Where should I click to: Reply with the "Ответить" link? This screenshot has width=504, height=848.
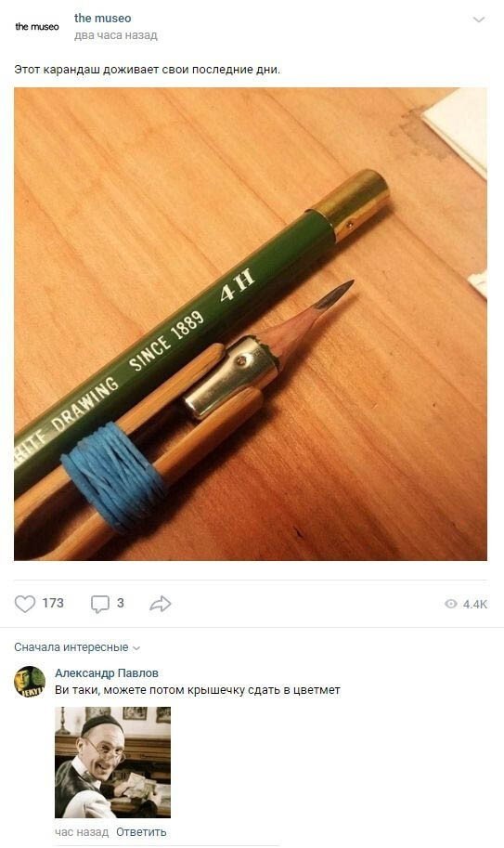pyautogui.click(x=141, y=832)
